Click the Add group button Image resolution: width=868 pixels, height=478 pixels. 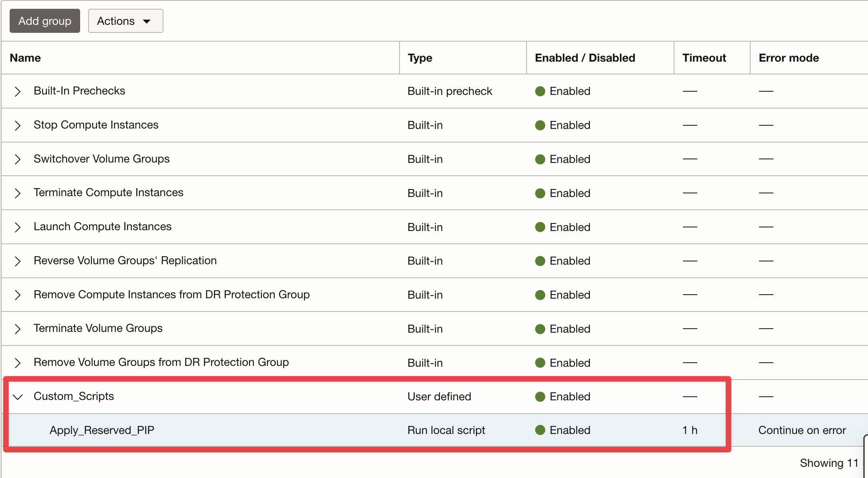pos(44,21)
